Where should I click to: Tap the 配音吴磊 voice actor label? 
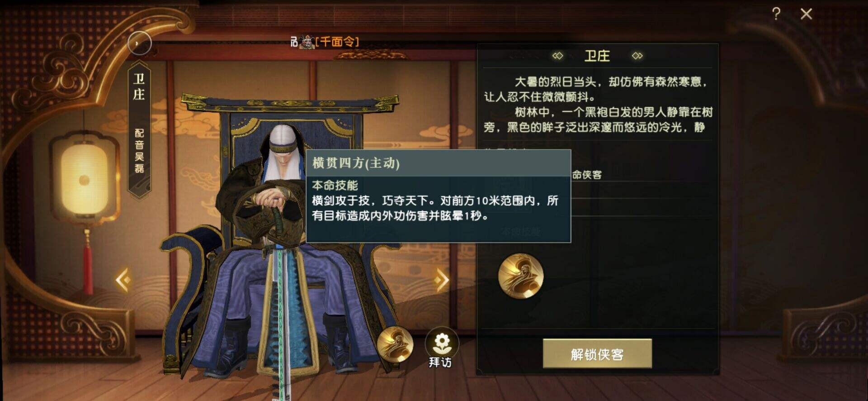click(x=139, y=151)
